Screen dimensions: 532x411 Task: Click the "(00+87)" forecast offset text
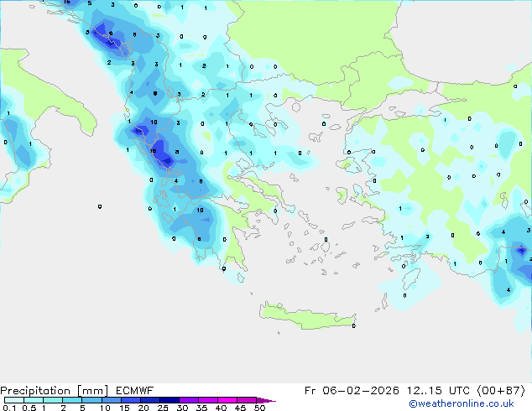(x=501, y=391)
